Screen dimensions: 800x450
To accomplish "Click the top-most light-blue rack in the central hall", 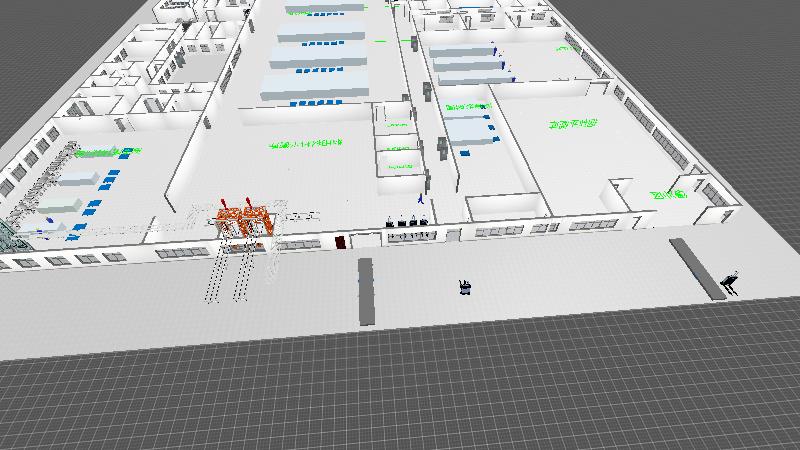I will tap(325, 6).
